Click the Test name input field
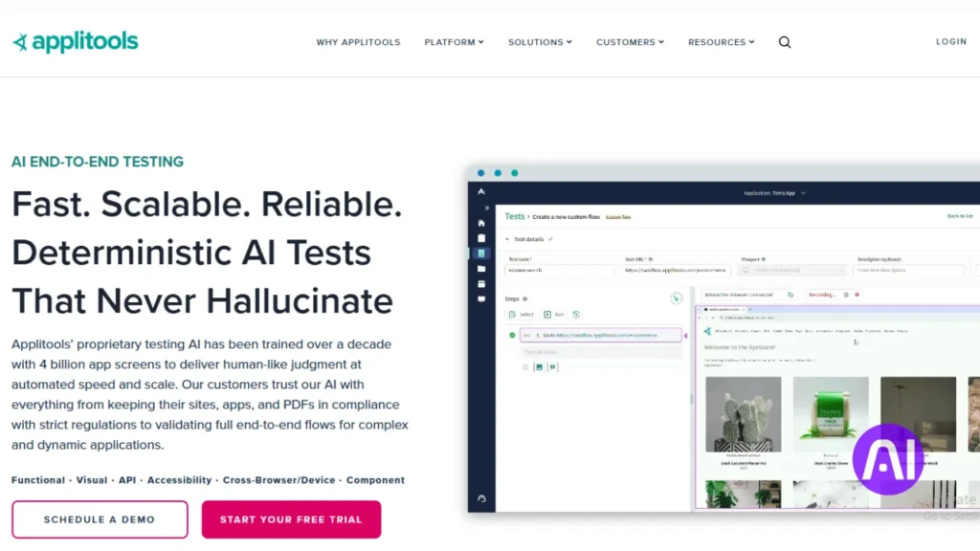The image size is (980, 551). point(558,271)
